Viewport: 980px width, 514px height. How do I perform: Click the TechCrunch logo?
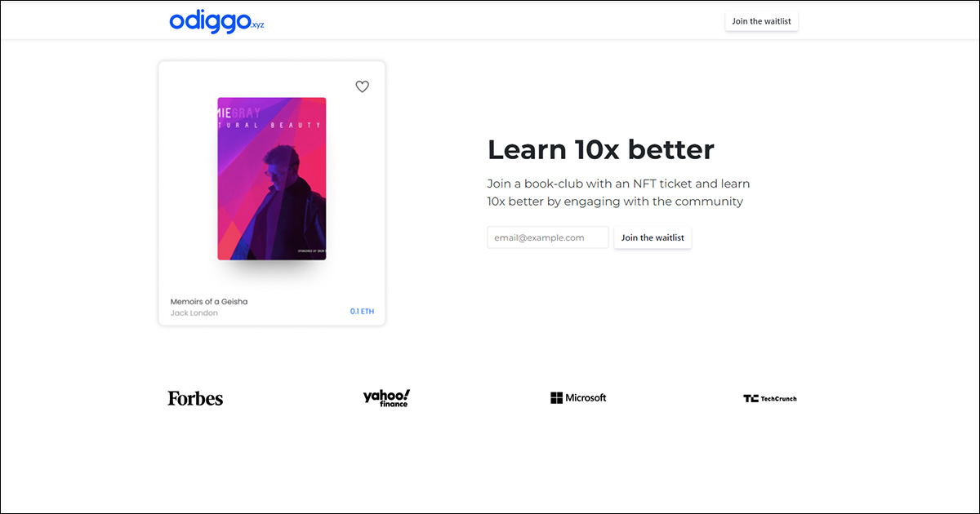point(769,398)
